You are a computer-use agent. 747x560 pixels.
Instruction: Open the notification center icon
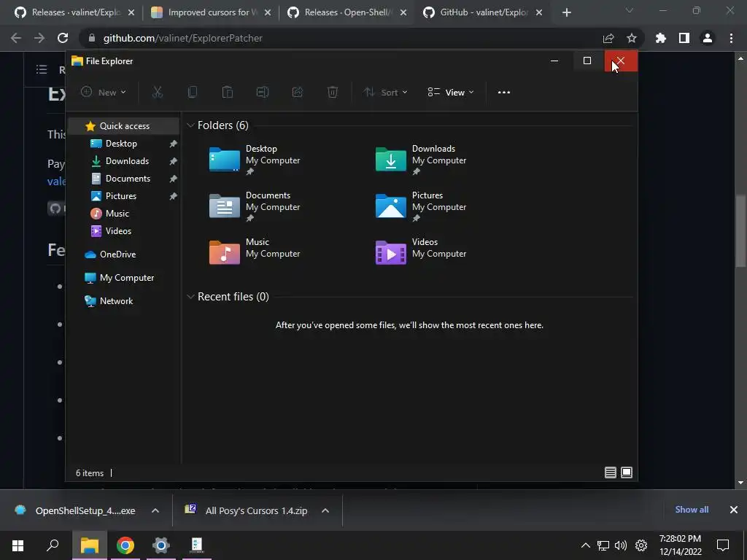[723, 545]
